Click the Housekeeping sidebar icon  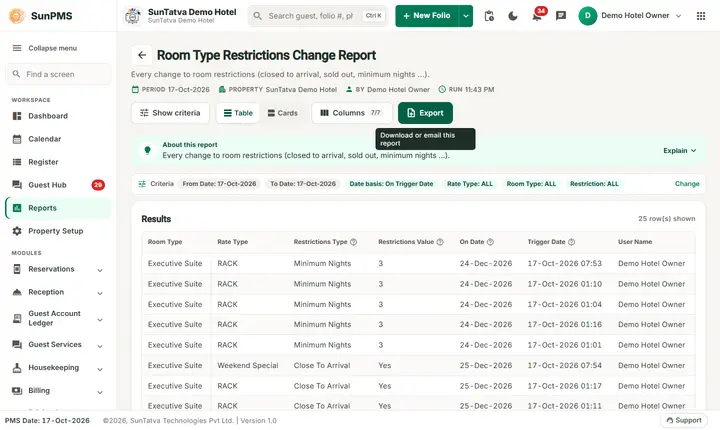pos(17,368)
